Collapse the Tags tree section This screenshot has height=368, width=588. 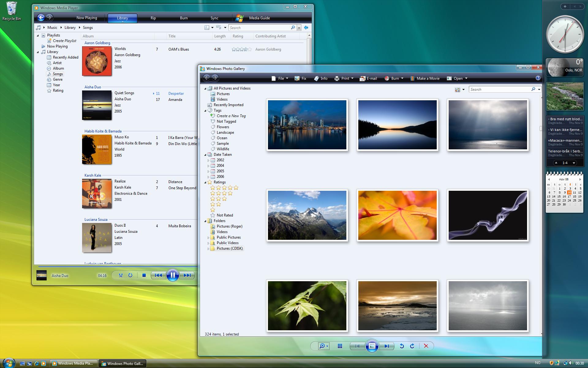(x=205, y=111)
